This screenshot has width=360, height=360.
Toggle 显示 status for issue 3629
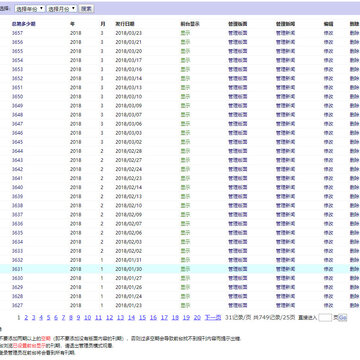pos(185,287)
